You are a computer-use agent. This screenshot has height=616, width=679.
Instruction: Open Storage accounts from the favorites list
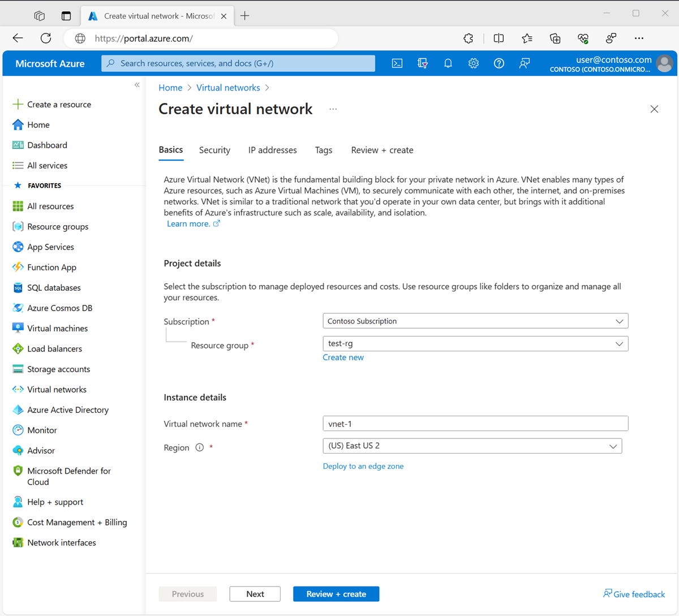click(x=58, y=369)
